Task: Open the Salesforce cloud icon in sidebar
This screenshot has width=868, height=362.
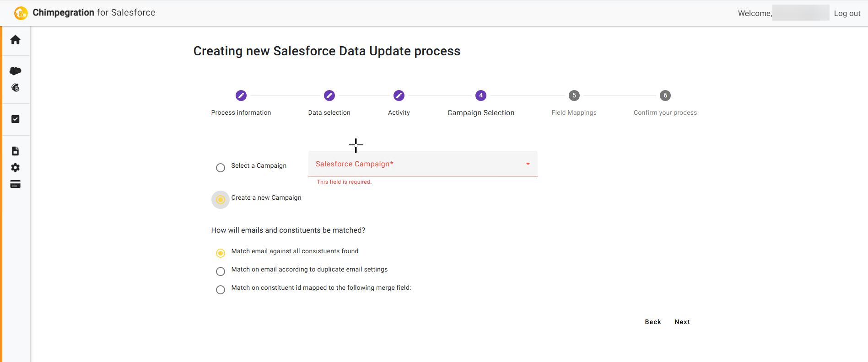Action: pos(15,71)
